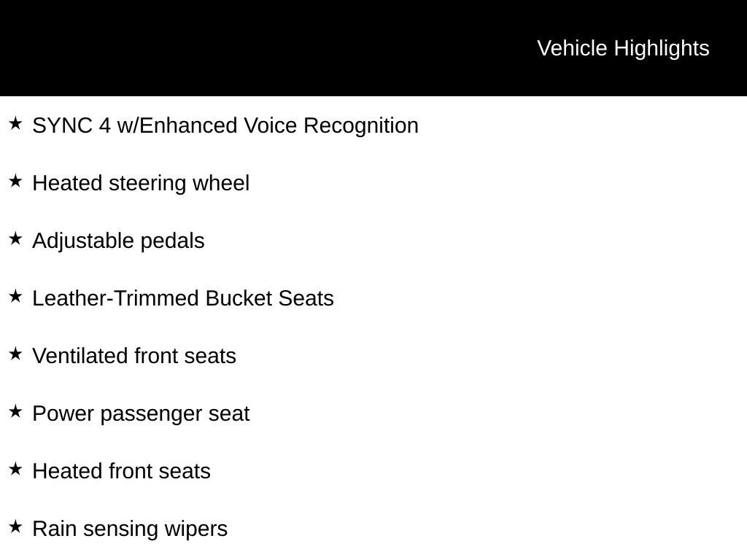Click the Power passenger seat entry
The height and width of the screenshot is (560, 747).
[x=141, y=414]
